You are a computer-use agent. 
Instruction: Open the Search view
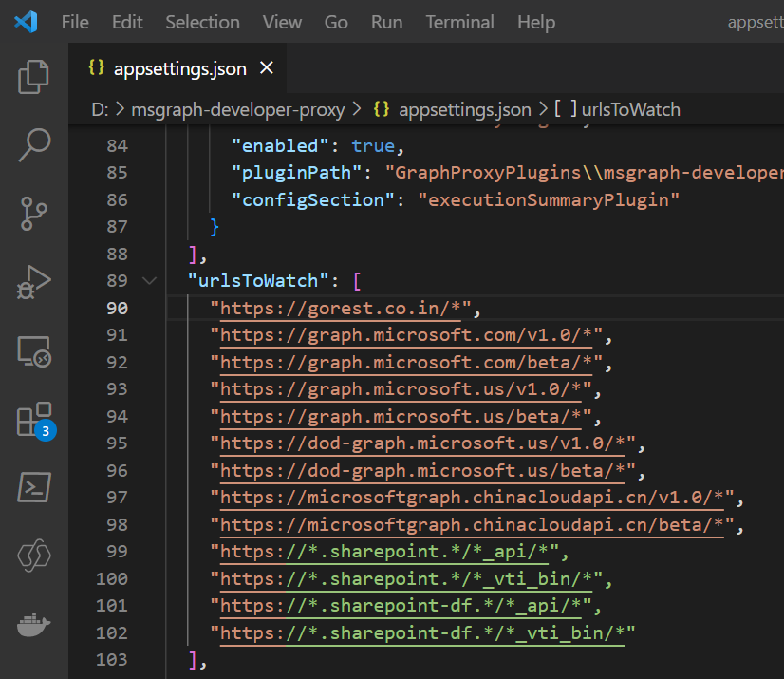33,145
